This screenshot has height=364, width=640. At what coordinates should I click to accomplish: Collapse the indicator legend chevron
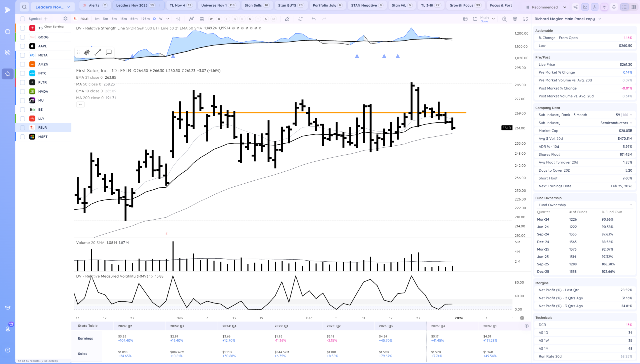click(80, 104)
